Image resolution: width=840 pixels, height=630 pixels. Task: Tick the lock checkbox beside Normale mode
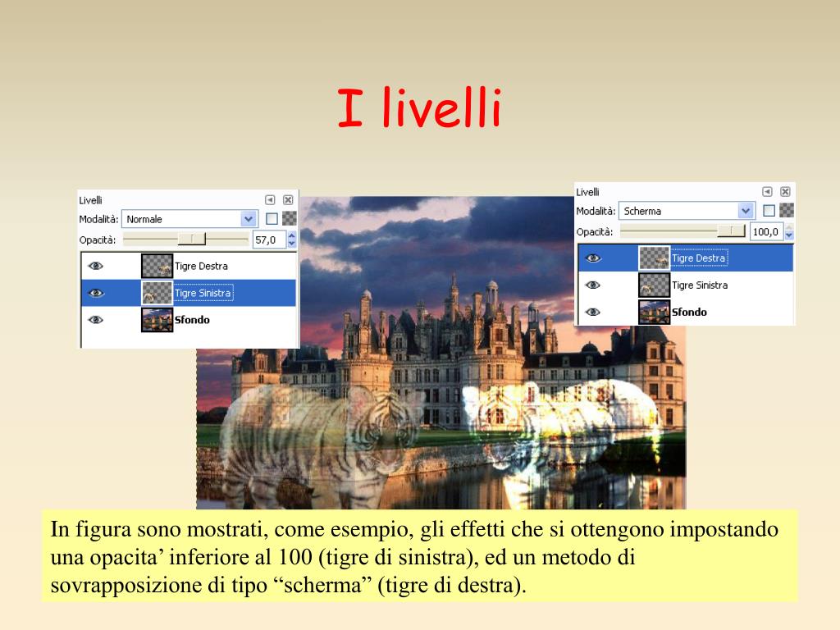tap(272, 218)
